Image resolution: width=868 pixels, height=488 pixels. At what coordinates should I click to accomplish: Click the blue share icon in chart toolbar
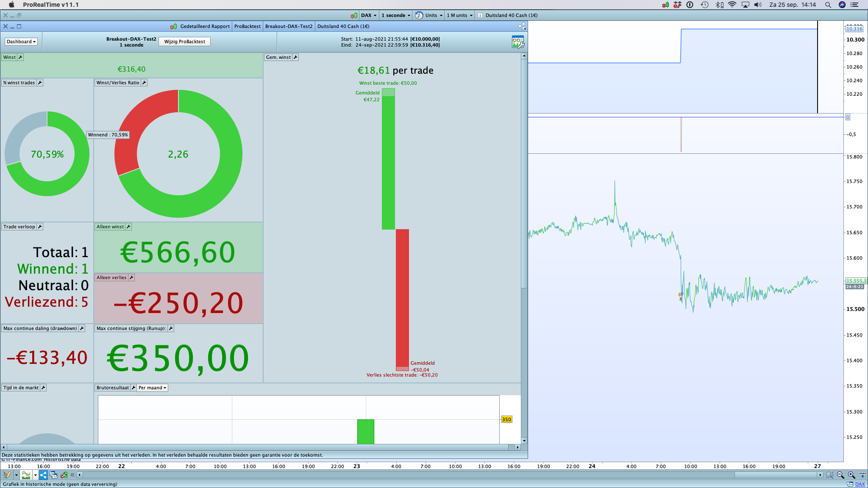click(x=43, y=475)
